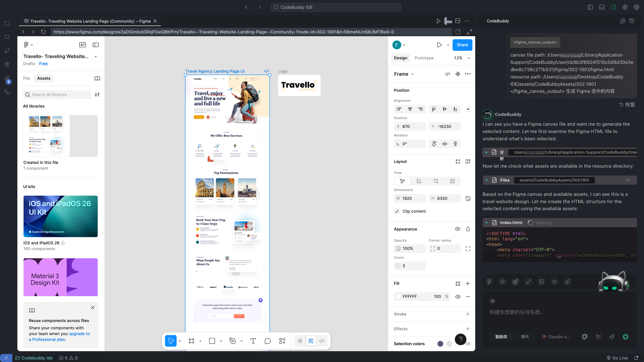Image resolution: width=644 pixels, height=362 pixels.
Task: Click resize to fit icon in Layout
Action: click(x=458, y=161)
